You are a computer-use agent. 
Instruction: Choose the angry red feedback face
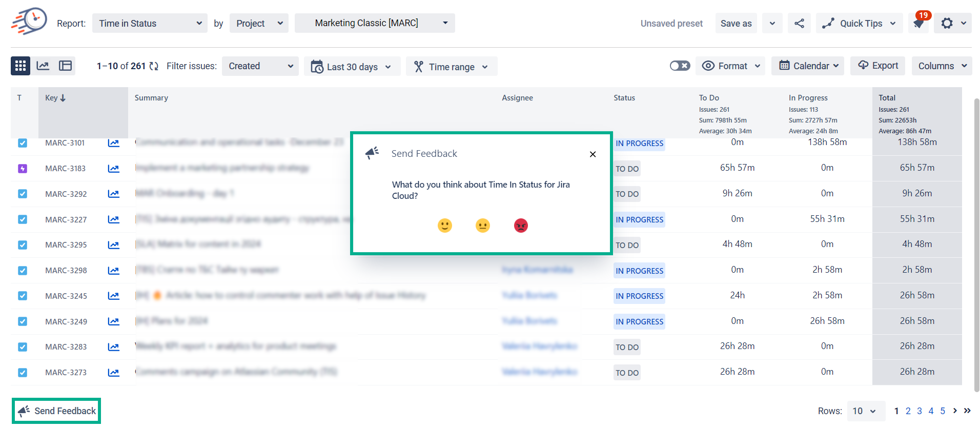[x=521, y=226]
